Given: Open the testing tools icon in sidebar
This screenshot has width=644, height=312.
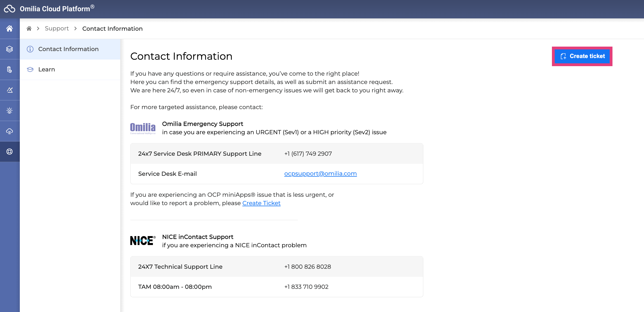Looking at the screenshot, I should click(x=9, y=90).
